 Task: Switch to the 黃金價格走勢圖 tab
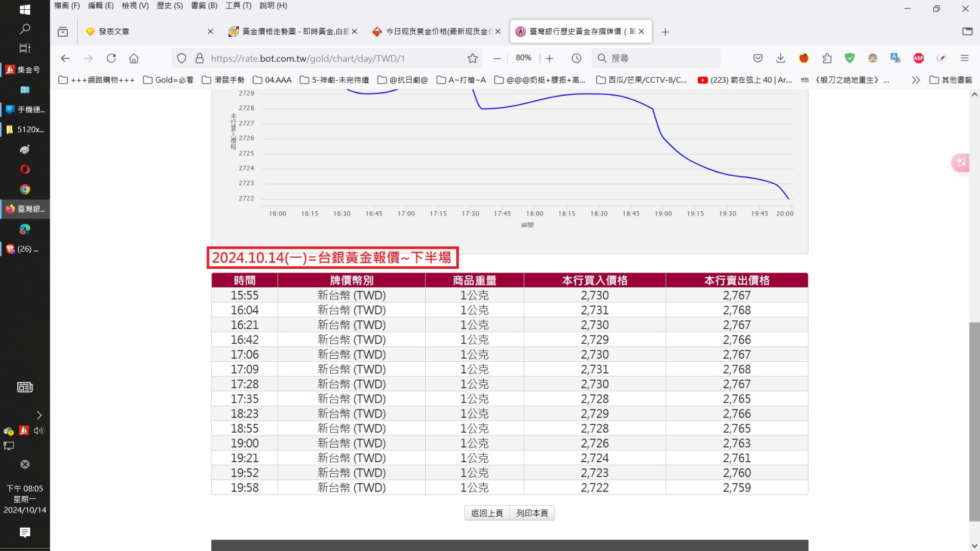pyautogui.click(x=291, y=32)
